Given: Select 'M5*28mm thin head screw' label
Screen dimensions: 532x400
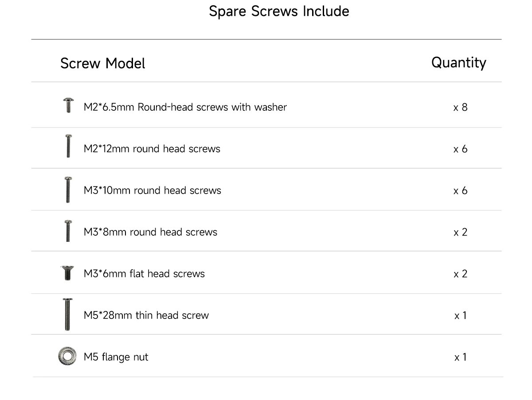Looking at the screenshot, I should click(146, 315).
